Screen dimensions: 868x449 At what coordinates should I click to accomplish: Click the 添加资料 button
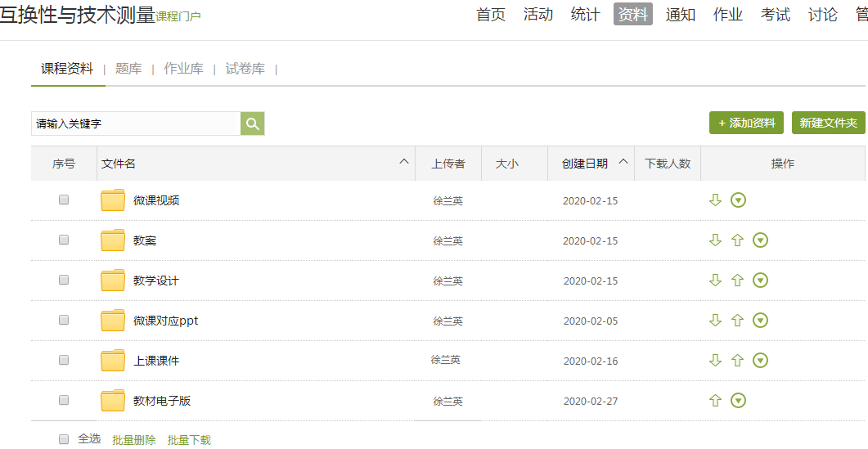(746, 123)
